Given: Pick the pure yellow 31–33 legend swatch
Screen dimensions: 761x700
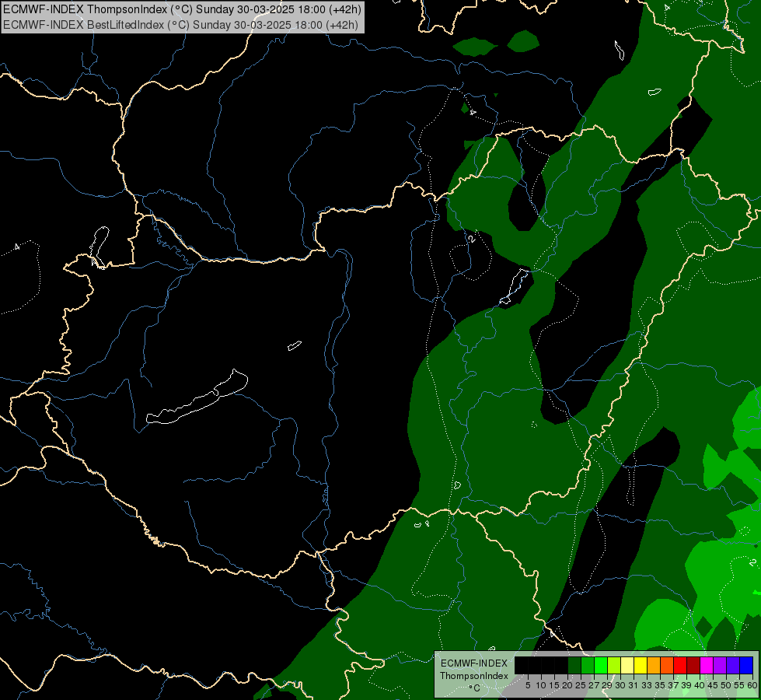Looking at the screenshot, I should [641, 666].
